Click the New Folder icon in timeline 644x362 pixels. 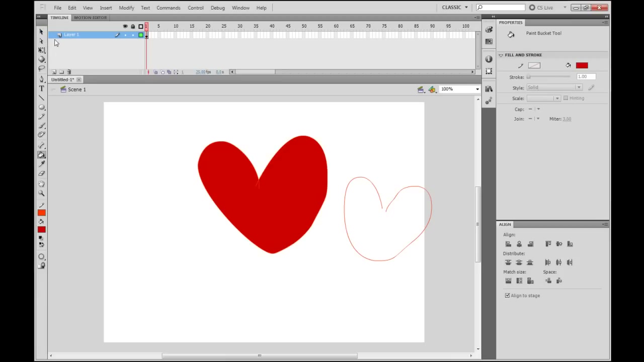(61, 72)
